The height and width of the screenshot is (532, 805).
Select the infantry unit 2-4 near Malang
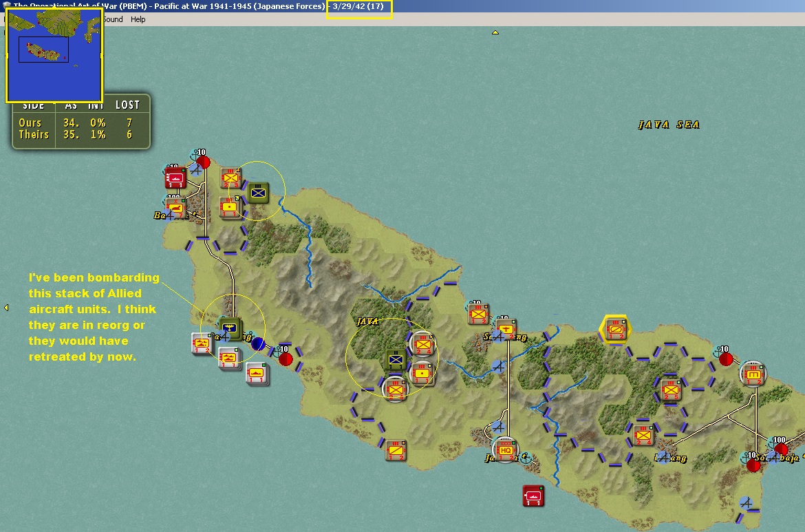click(x=643, y=435)
